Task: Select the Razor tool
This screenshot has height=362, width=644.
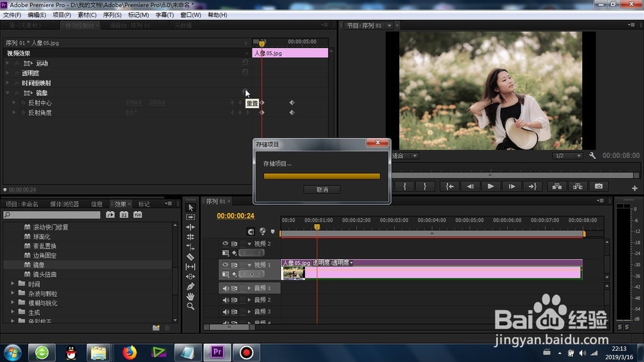Action: point(191,257)
